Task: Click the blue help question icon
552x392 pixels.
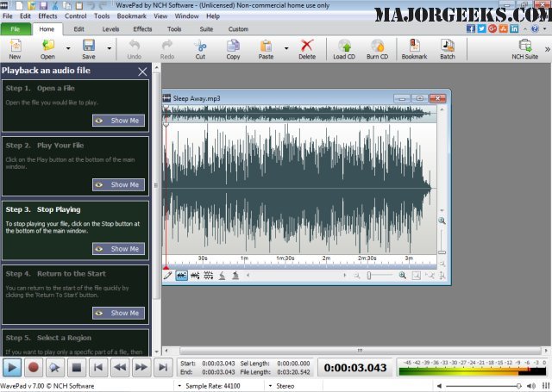Action: click(x=535, y=28)
